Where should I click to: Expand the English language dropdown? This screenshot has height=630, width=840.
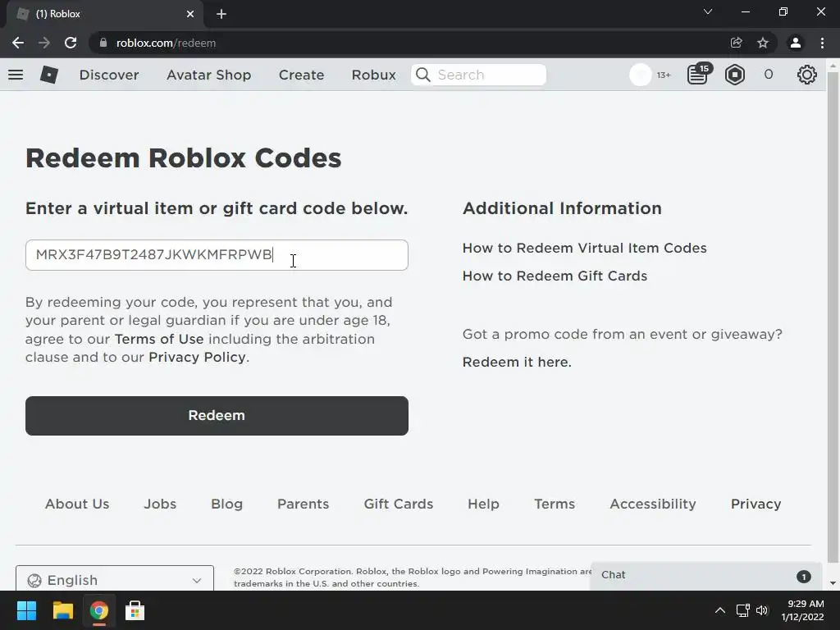[115, 579]
